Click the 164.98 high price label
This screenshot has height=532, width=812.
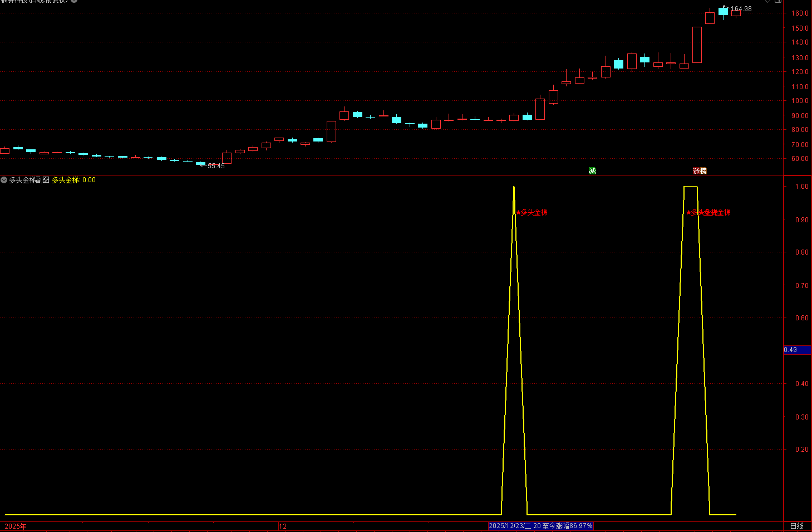coord(741,9)
